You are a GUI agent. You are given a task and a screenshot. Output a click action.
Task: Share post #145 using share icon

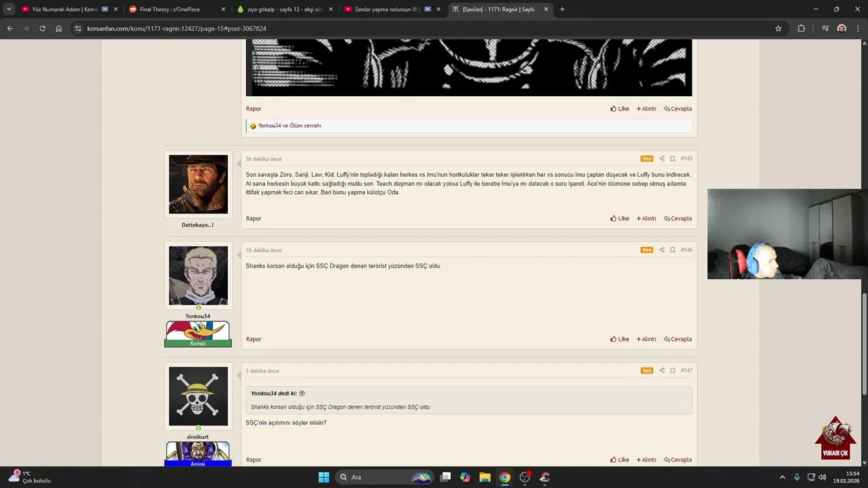click(662, 159)
